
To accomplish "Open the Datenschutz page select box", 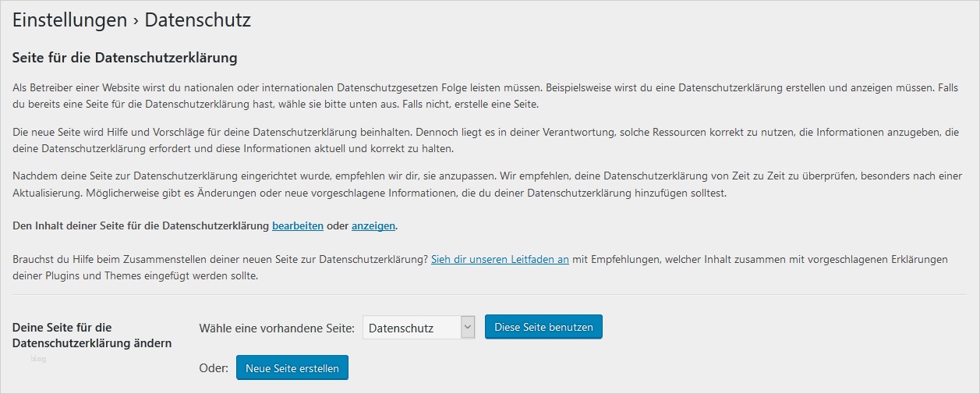I will (412, 328).
